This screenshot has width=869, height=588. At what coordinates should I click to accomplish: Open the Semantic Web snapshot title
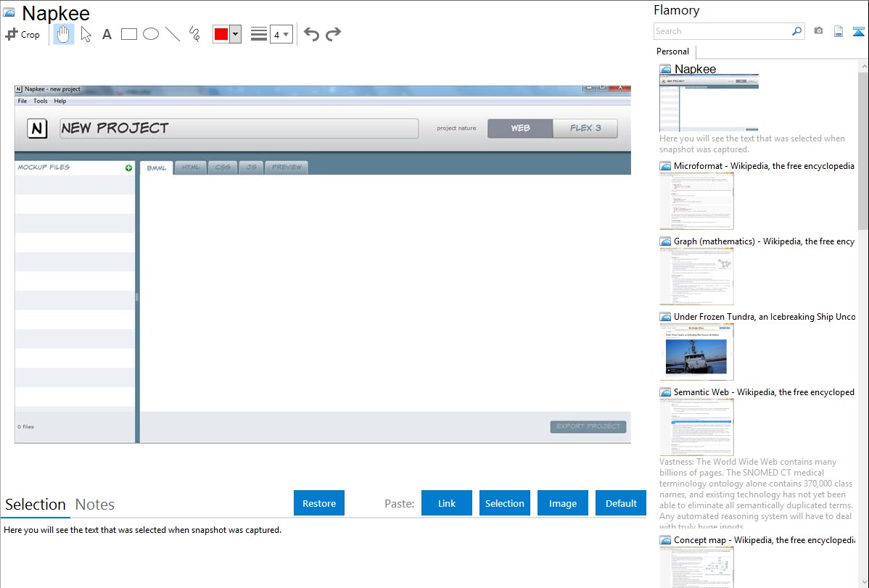[x=764, y=392]
